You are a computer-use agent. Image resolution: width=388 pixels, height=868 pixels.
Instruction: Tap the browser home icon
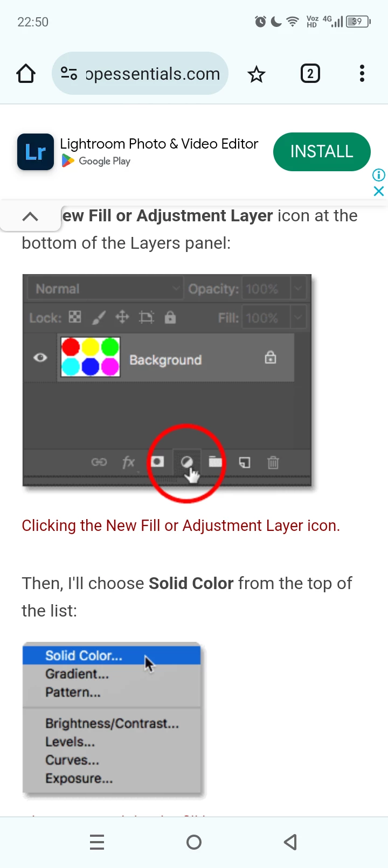[x=26, y=74]
